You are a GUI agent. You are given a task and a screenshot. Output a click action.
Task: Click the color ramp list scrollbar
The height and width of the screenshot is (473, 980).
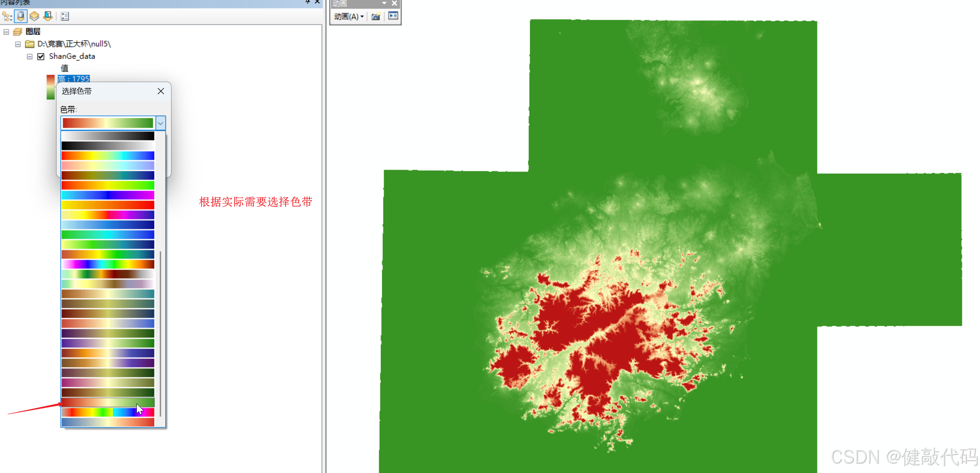(x=160, y=333)
